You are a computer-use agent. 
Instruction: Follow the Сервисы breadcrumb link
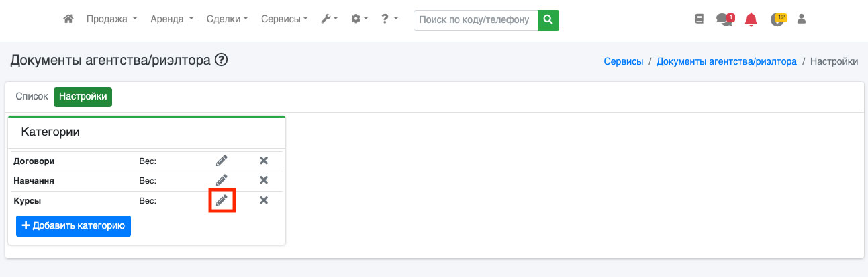pyautogui.click(x=624, y=61)
